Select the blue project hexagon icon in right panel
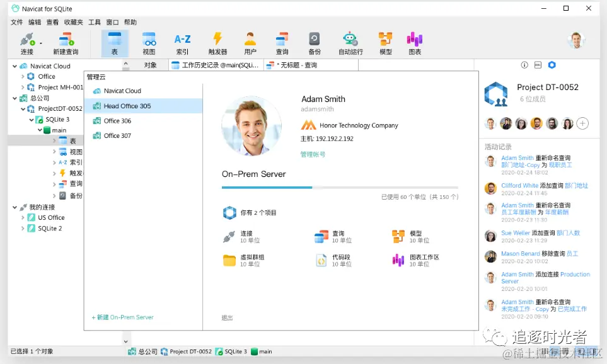 click(552, 65)
